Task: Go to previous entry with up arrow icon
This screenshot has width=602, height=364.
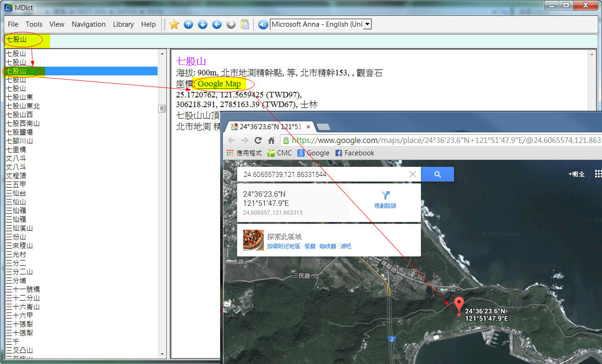Action: (x=188, y=24)
